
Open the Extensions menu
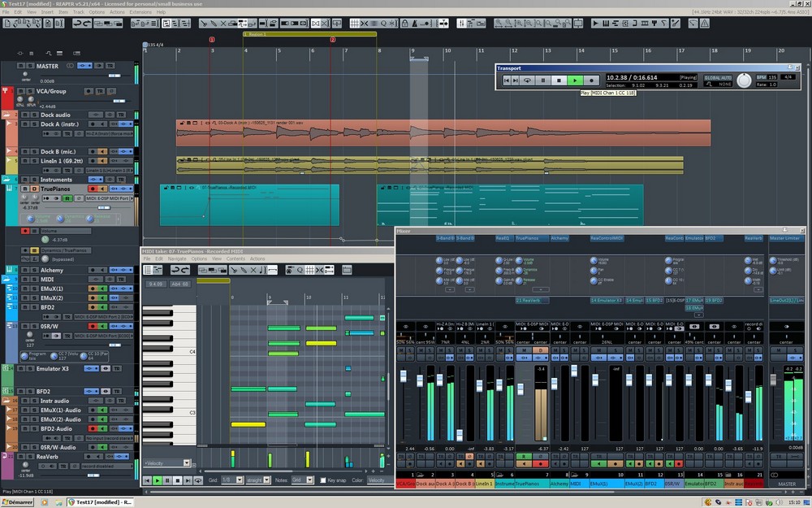click(140, 12)
